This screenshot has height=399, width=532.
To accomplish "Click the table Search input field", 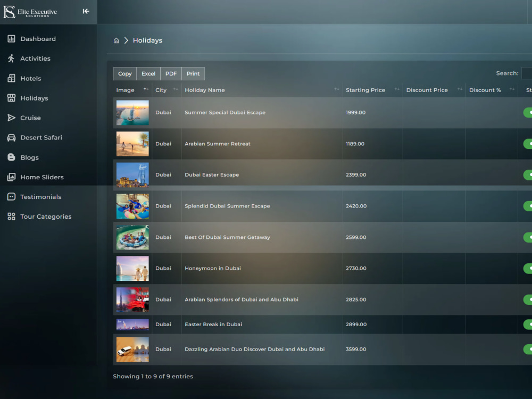I will [x=527, y=73].
